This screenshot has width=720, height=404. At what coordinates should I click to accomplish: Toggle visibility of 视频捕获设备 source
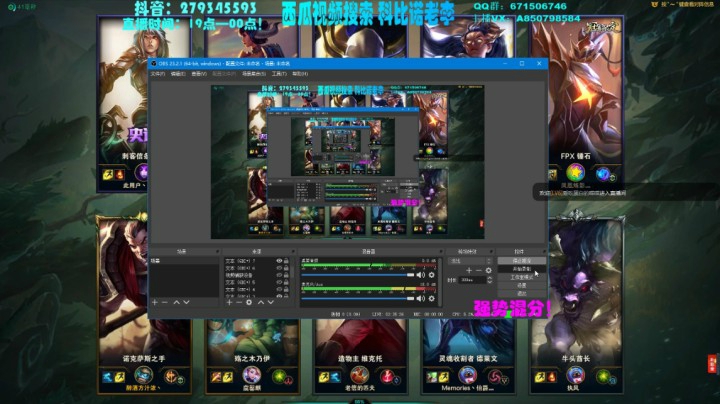pyautogui.click(x=279, y=275)
